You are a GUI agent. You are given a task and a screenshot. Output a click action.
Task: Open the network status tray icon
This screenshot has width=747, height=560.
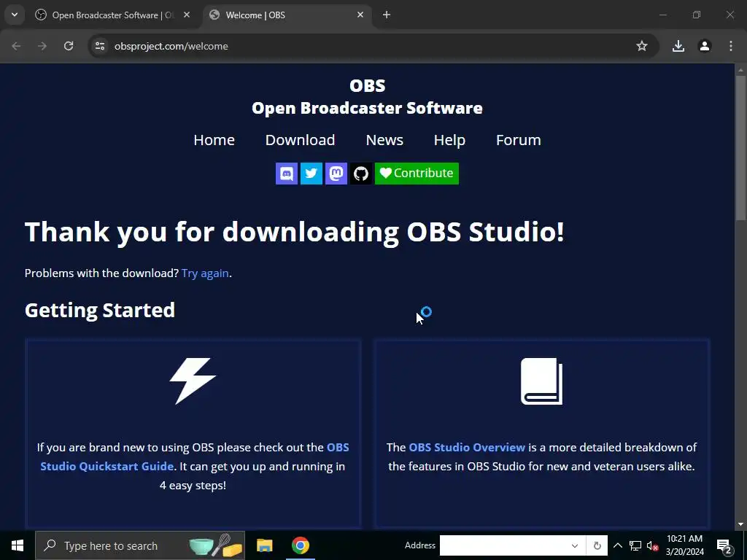click(x=635, y=545)
